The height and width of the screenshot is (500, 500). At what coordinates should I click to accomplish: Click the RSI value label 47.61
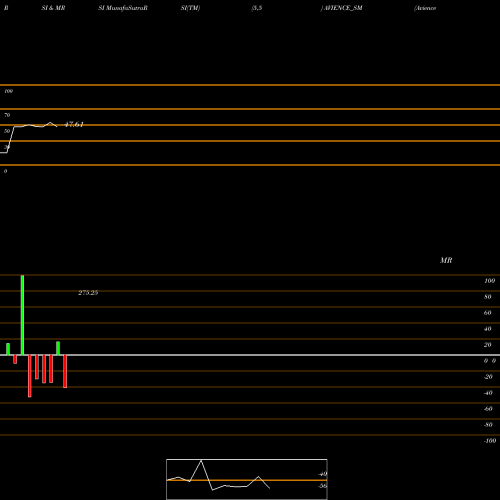pyautogui.click(x=74, y=125)
